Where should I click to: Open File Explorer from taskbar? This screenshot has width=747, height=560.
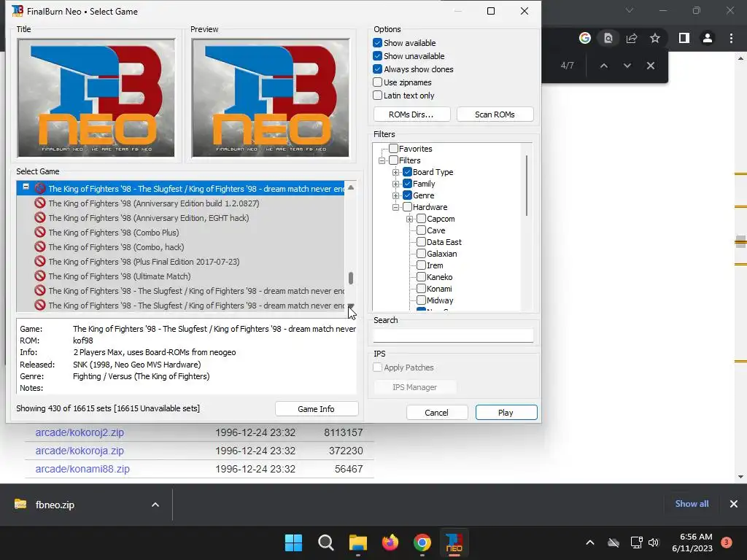click(x=357, y=542)
